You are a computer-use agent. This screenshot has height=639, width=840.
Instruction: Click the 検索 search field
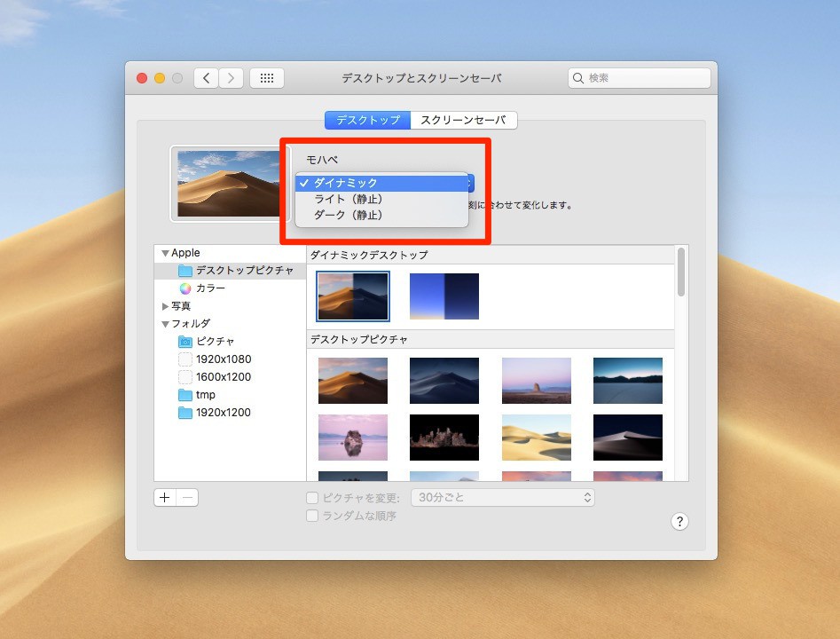(640, 78)
